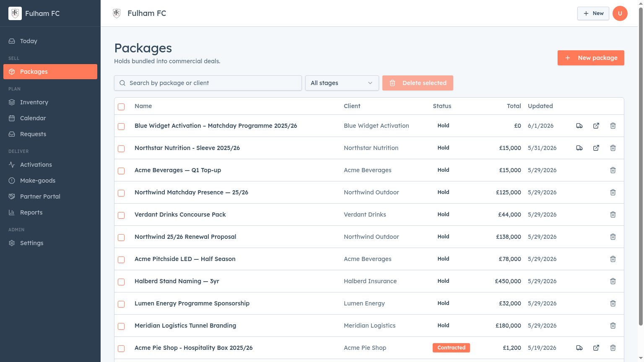Click the Updated column header
Screen dimensions: 644x362
click(540, 106)
